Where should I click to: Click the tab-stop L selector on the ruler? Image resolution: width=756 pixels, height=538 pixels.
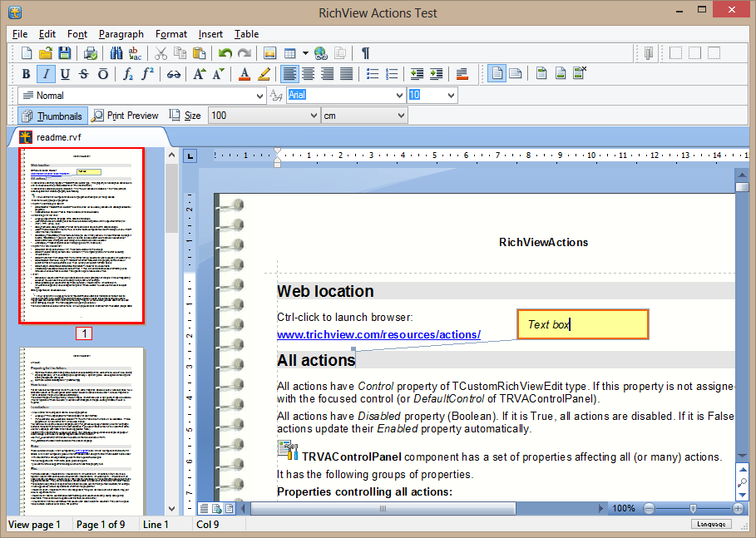coord(190,155)
